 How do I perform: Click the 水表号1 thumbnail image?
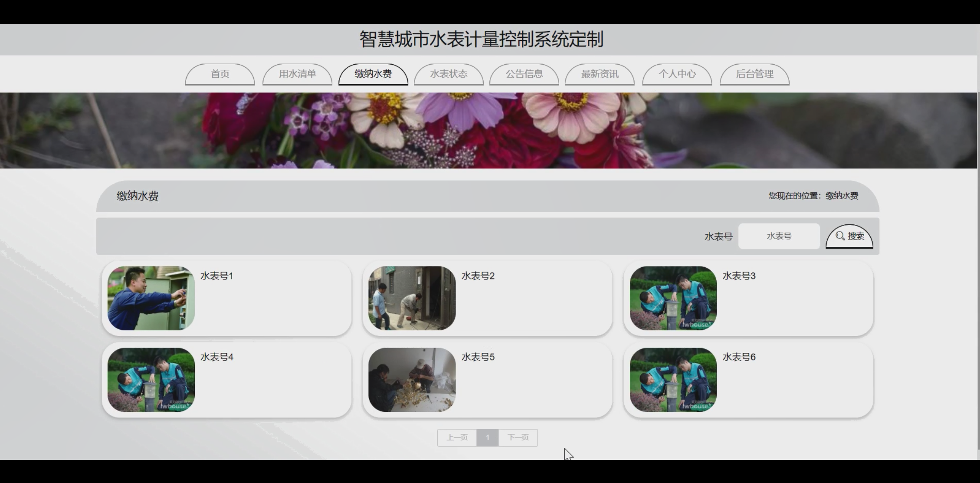[x=151, y=298]
